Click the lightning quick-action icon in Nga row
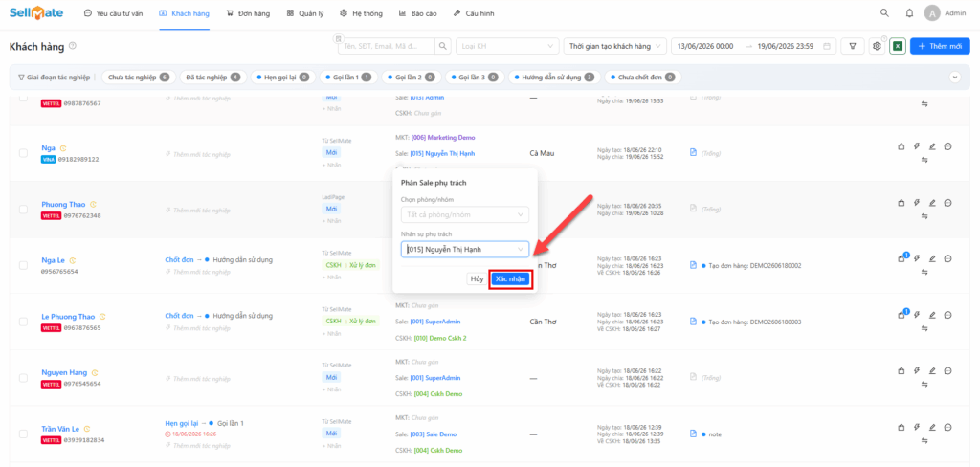 917,147
